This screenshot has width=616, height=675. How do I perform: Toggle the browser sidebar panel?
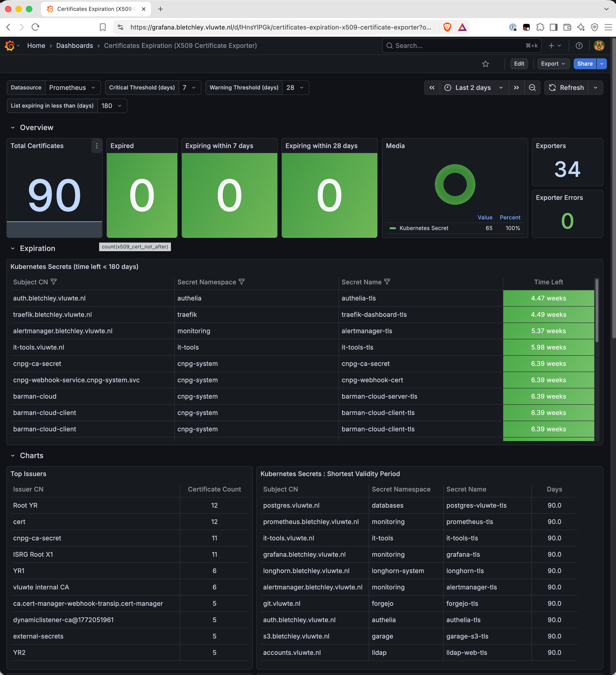[x=554, y=27]
